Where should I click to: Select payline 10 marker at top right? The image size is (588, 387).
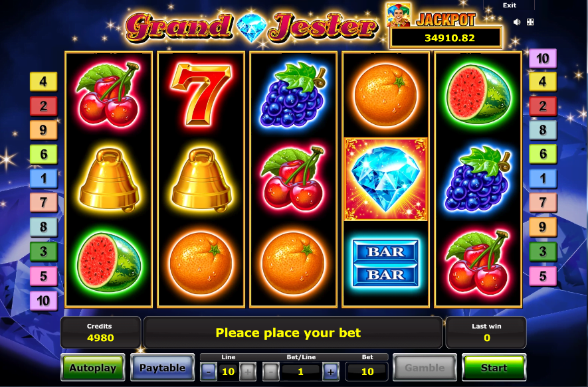click(x=543, y=58)
